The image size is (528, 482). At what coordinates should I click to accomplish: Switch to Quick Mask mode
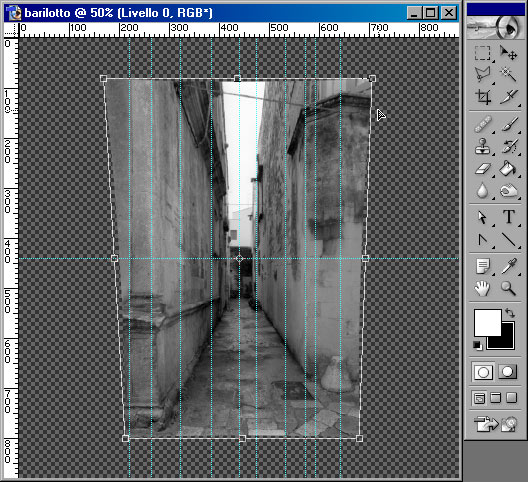507,372
